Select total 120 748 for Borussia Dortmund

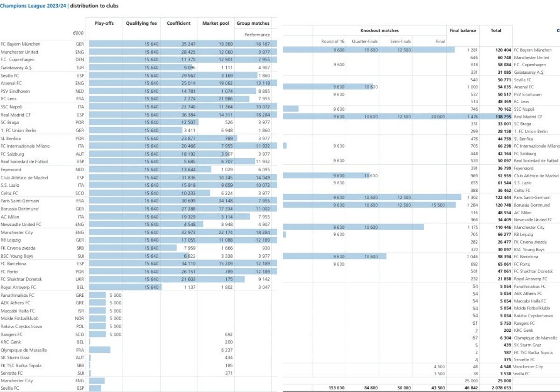click(x=503, y=205)
